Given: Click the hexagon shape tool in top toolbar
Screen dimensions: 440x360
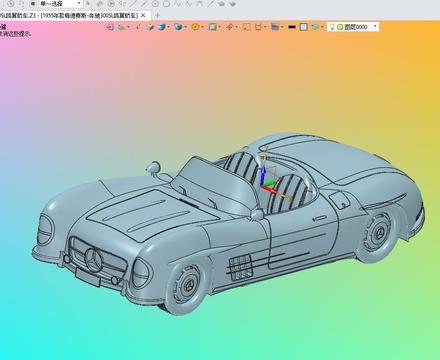Looking at the screenshot, I should [166, 4].
